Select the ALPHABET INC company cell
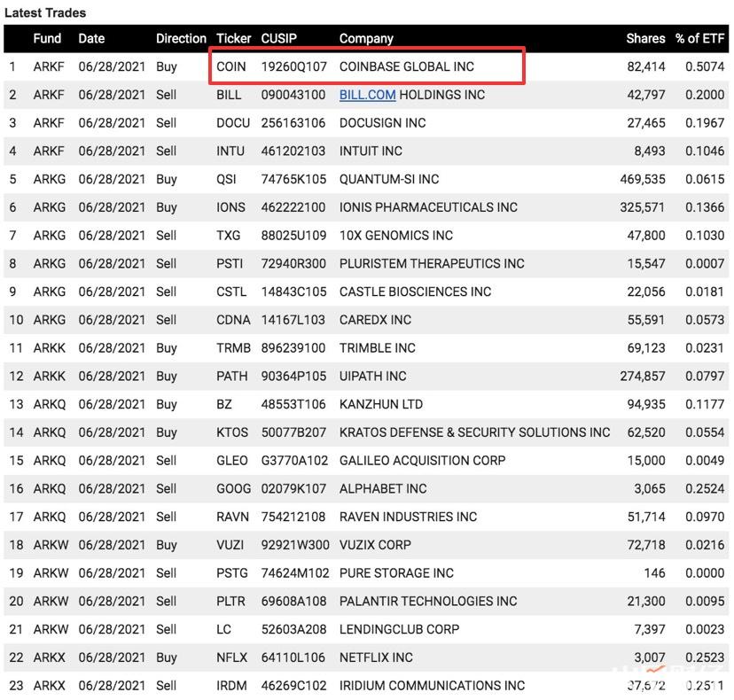Screen dimensions: 734x700 tap(383, 489)
